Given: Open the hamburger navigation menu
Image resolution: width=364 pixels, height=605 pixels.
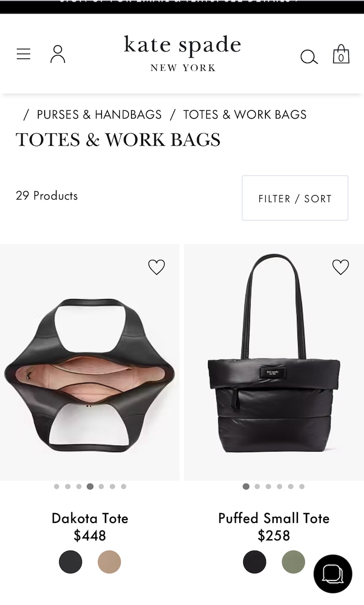Looking at the screenshot, I should coord(23,54).
